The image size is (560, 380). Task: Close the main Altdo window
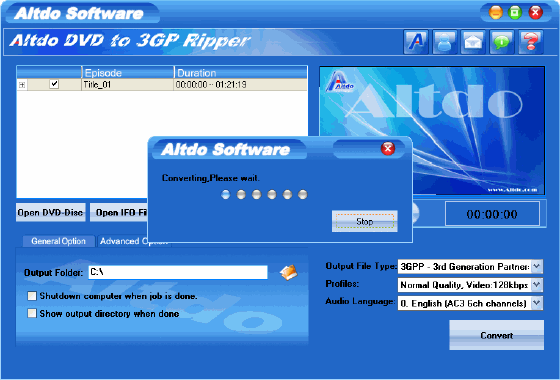[x=535, y=13]
